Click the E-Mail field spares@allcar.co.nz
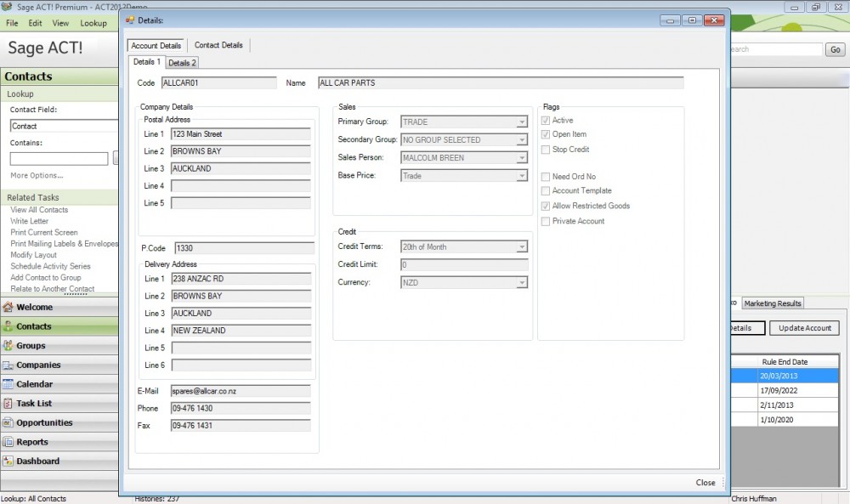The image size is (850, 504). tap(241, 391)
